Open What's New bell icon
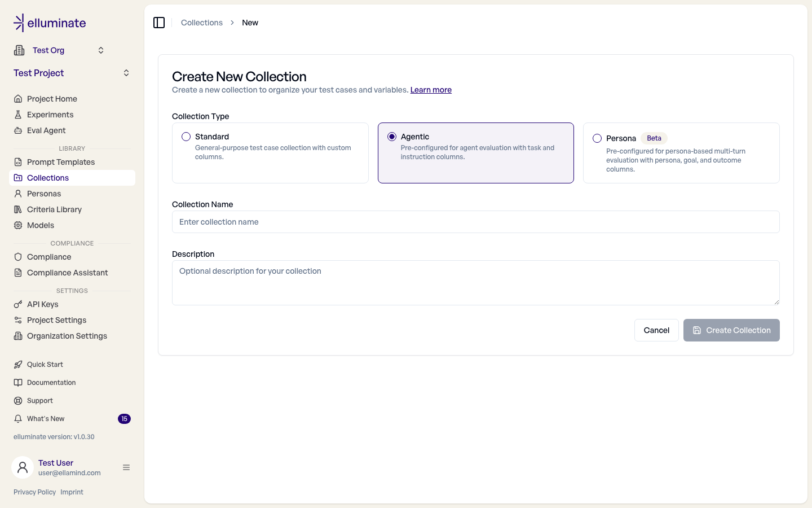 coord(18,419)
